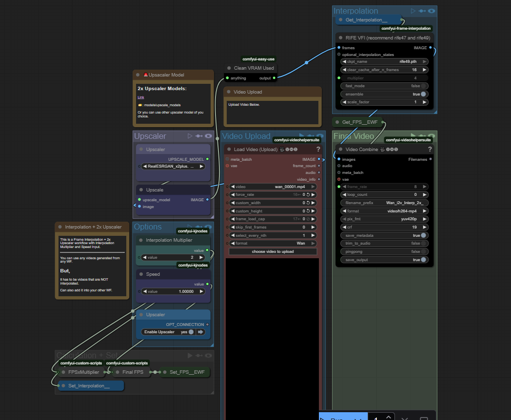This screenshot has height=420, width=511.
Task: Click the choose video to upload button
Action: (x=273, y=252)
